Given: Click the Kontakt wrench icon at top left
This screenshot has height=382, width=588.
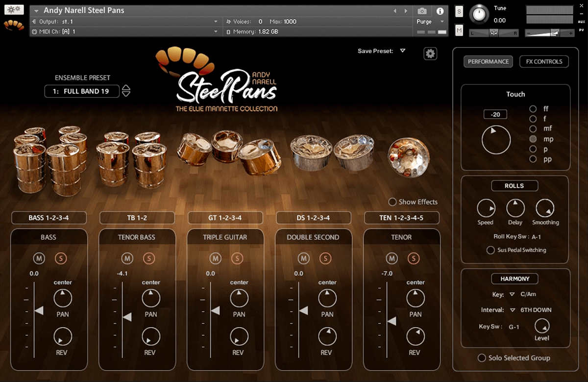Looking at the screenshot, I should pos(14,9).
